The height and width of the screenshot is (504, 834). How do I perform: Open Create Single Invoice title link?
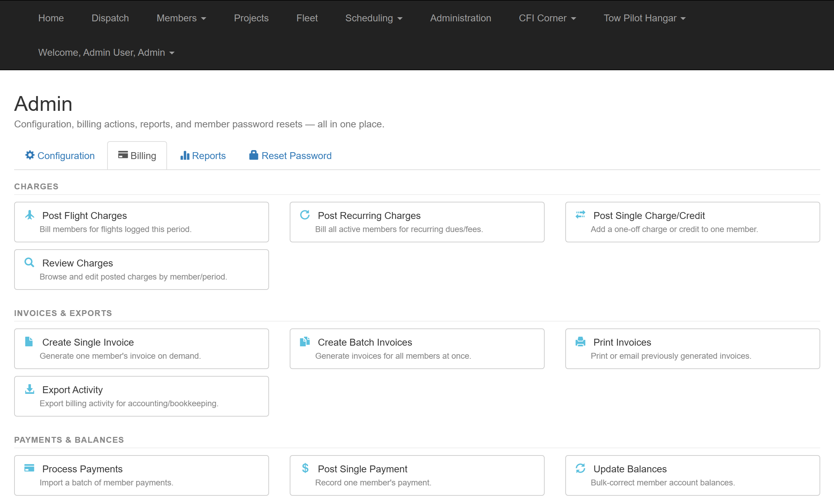point(88,342)
